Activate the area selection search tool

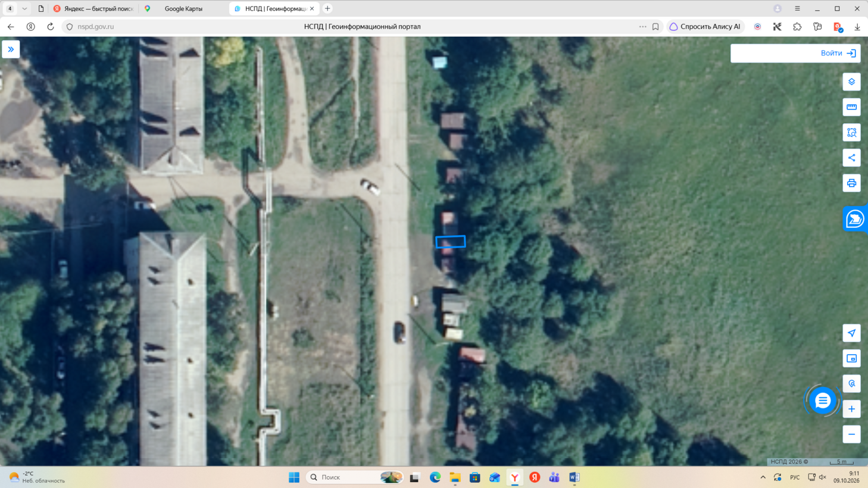(851, 132)
